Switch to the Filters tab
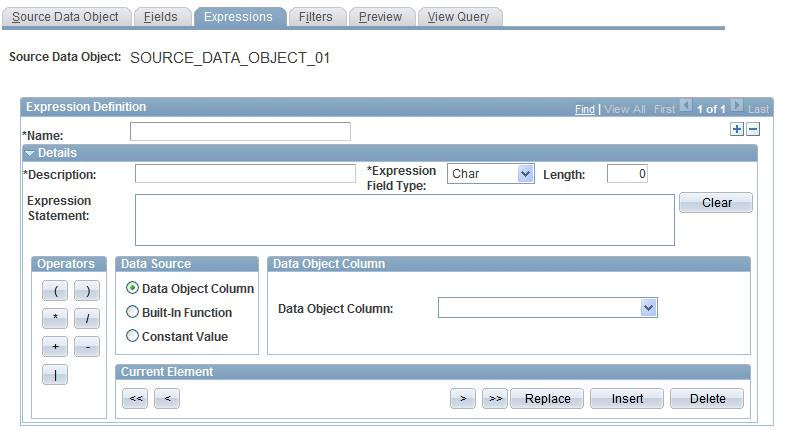The image size is (787, 430). 316,17
